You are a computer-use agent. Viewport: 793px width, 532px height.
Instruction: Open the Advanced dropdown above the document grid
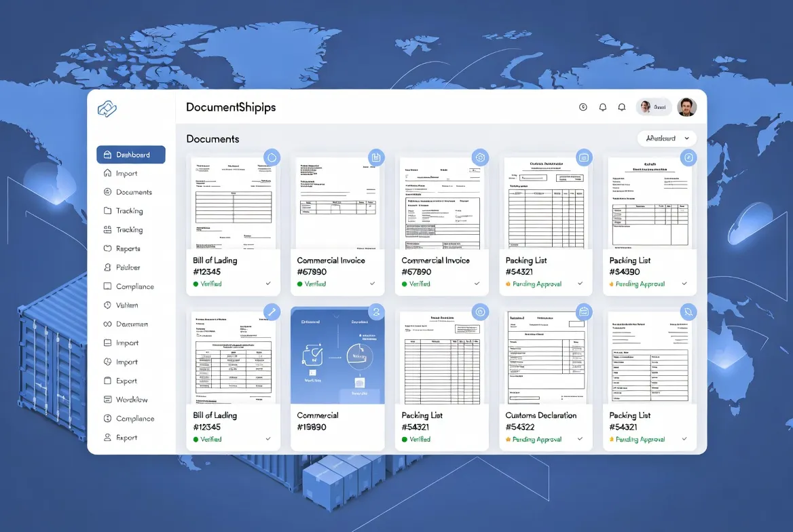(x=667, y=138)
